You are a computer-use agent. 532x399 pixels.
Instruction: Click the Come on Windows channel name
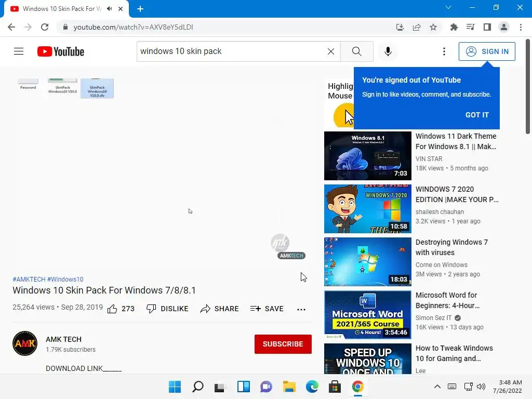[x=442, y=264]
